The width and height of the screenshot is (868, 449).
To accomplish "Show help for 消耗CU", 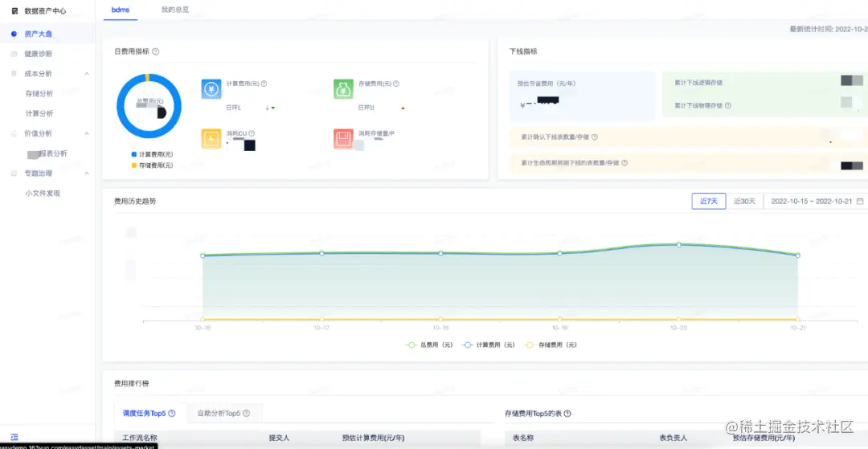I will pos(252,133).
